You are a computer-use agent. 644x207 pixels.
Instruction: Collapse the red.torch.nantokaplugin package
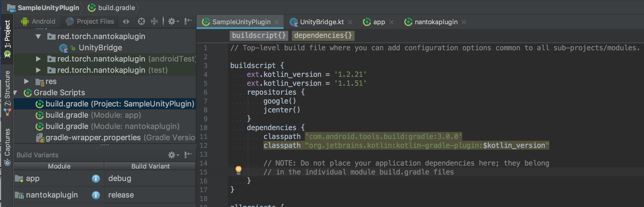coord(38,37)
